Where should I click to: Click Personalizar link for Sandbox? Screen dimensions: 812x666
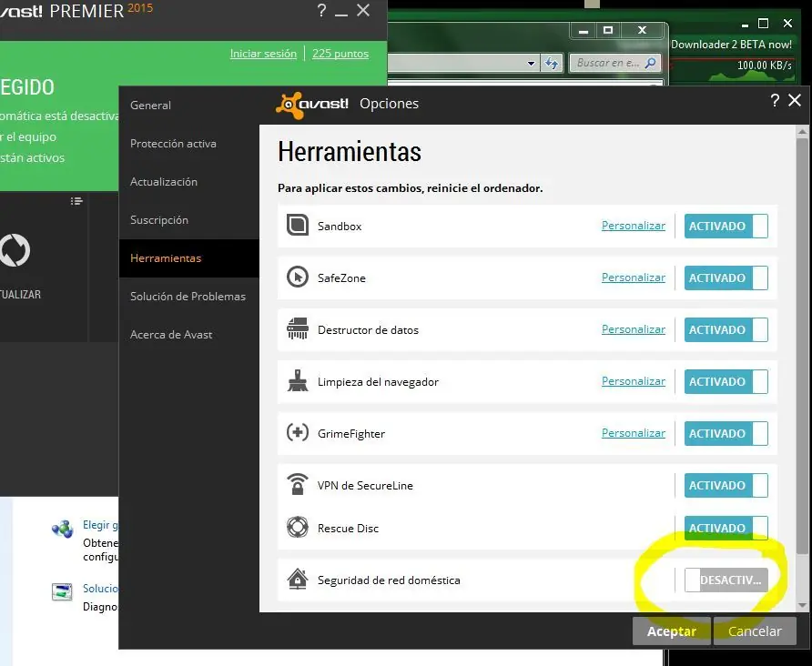point(634,226)
